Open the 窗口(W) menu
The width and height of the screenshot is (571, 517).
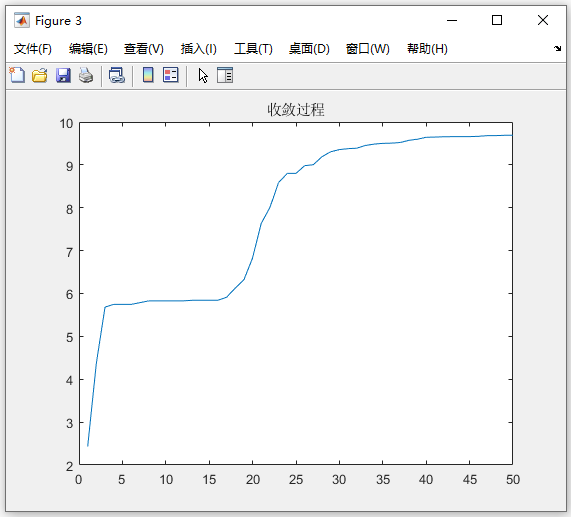pos(367,49)
